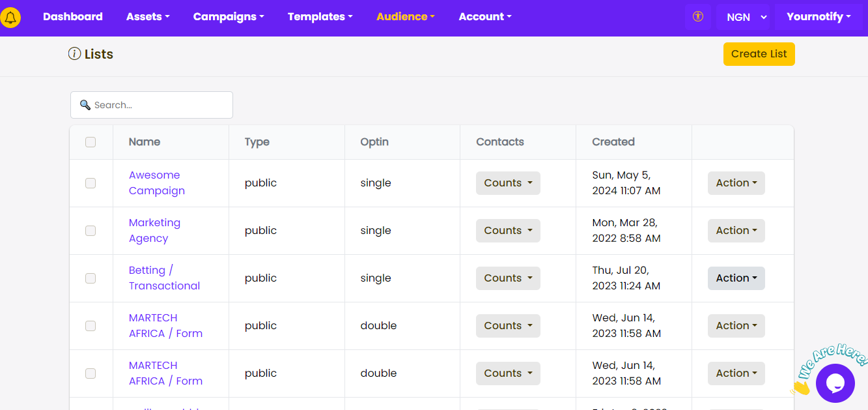Image resolution: width=868 pixels, height=410 pixels.
Task: Check the second MARTECH AFRICA row checkbox
Action: 91,373
